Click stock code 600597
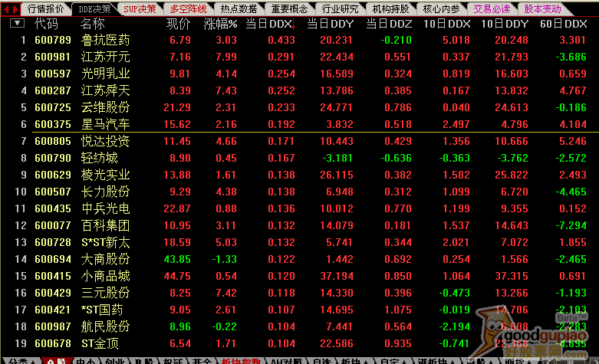The width and height of the screenshot is (599, 364). [53, 74]
